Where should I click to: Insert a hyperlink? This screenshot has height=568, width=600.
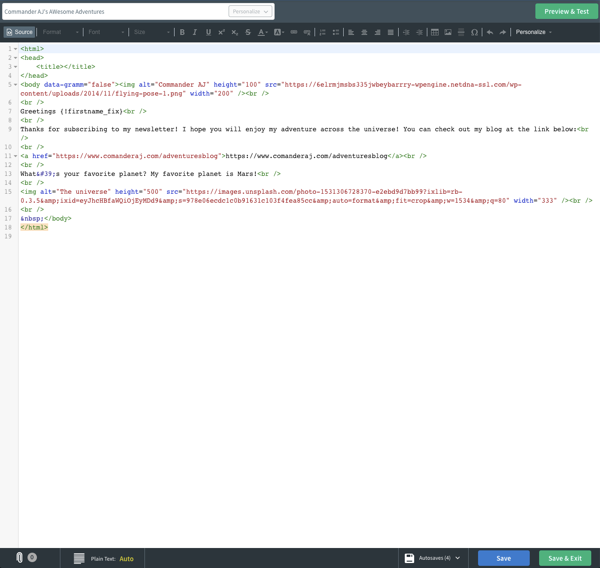click(294, 32)
